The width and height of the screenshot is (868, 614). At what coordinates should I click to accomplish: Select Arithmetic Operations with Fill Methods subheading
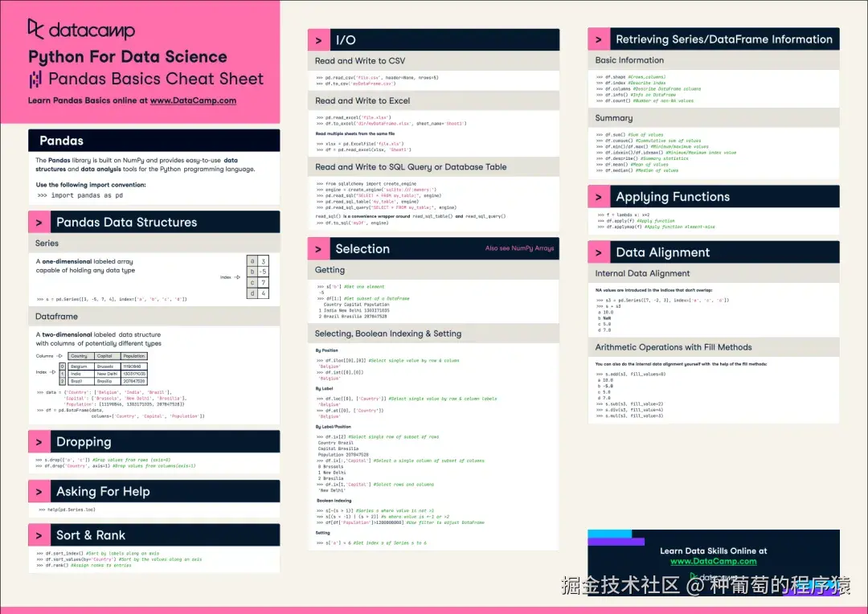click(674, 348)
